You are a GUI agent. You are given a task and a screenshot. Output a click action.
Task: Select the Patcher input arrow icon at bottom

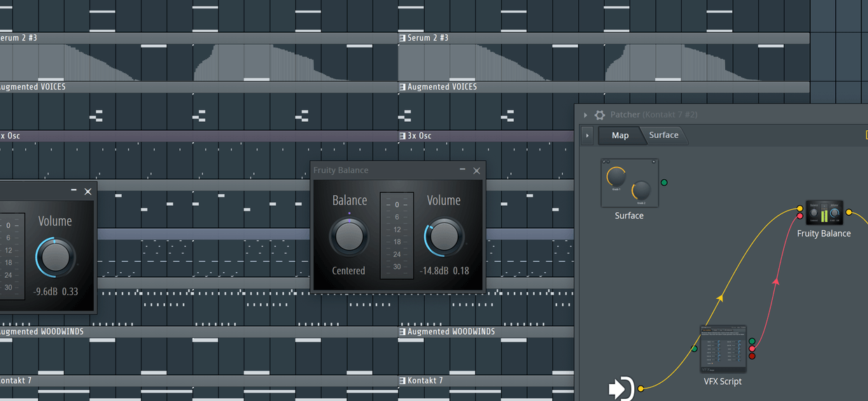coord(622,388)
